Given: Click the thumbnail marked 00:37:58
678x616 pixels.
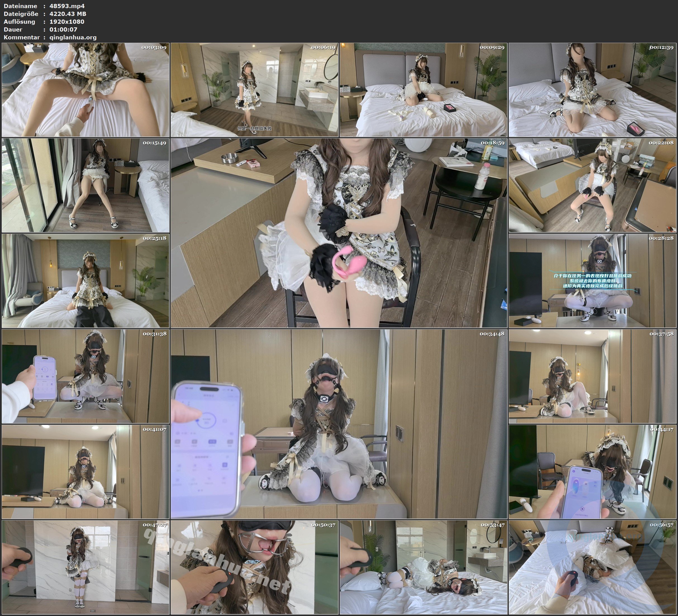Looking at the screenshot, I should 592,376.
